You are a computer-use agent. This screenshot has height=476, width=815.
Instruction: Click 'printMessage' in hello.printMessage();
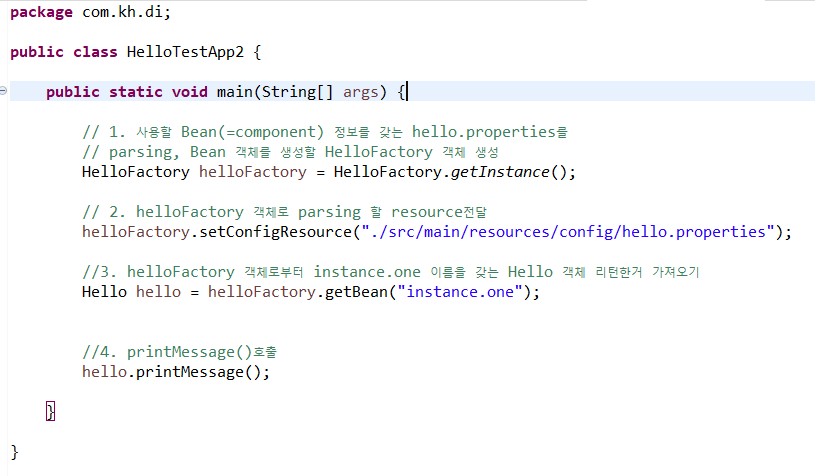point(190,372)
